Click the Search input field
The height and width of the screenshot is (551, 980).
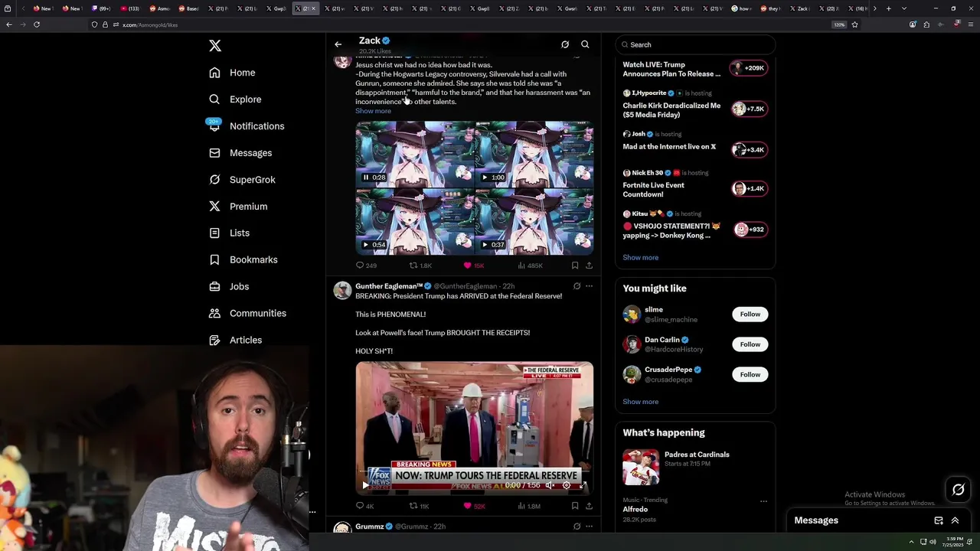click(695, 44)
